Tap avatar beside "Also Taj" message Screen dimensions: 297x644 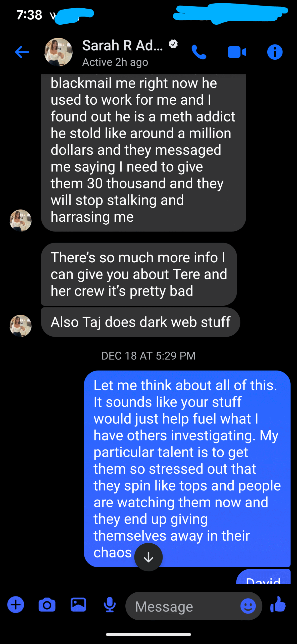[21, 326]
